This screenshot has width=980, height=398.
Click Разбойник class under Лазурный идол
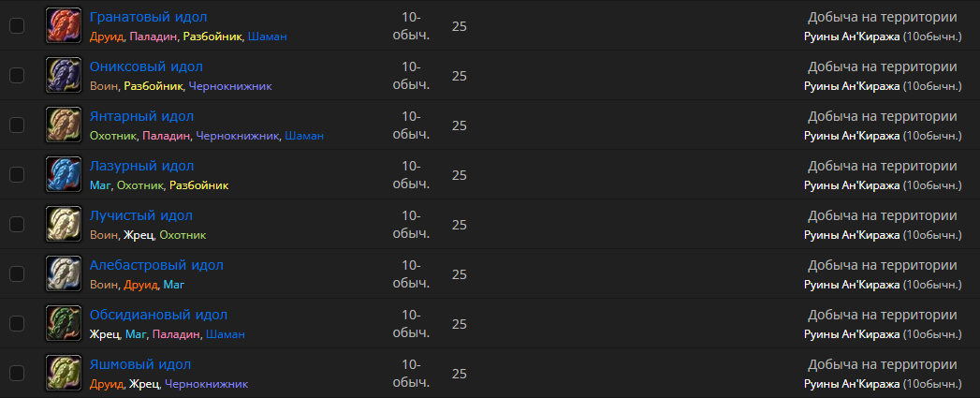pos(198,185)
